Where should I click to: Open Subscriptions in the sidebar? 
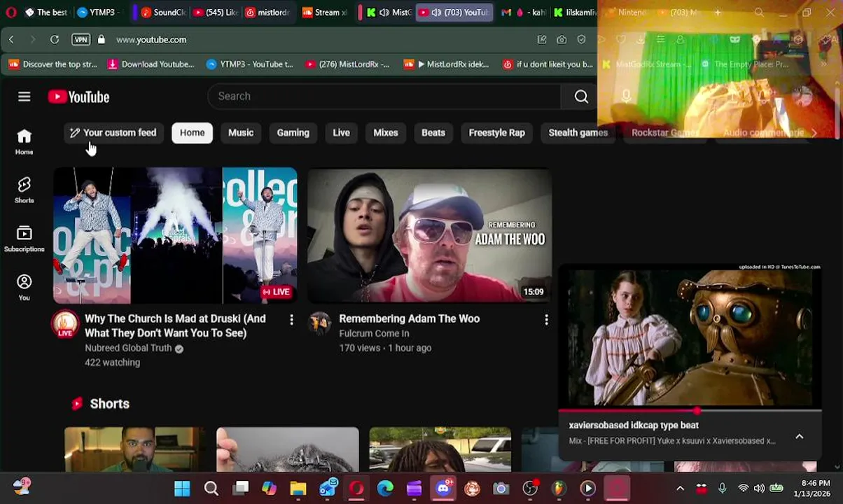pos(24,239)
